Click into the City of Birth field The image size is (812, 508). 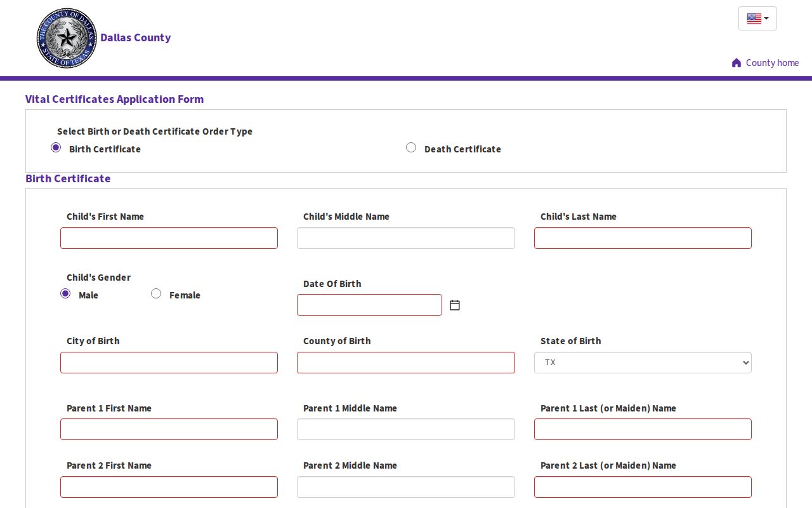point(169,363)
